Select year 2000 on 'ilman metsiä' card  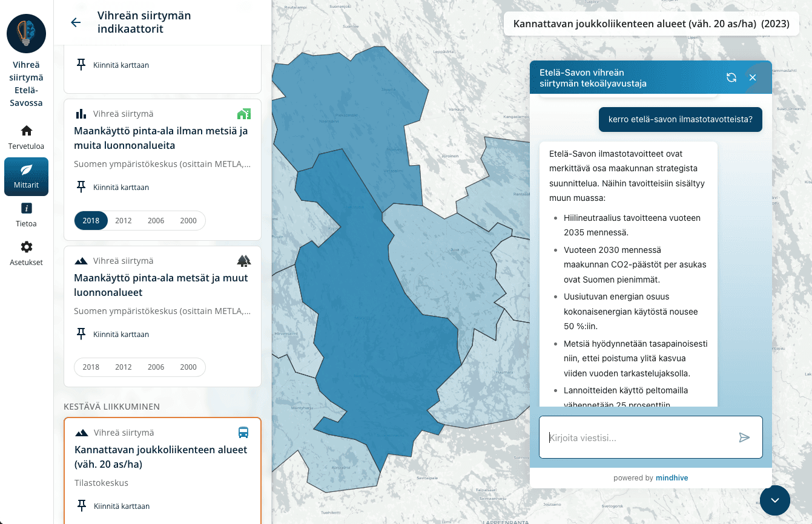pos(188,221)
